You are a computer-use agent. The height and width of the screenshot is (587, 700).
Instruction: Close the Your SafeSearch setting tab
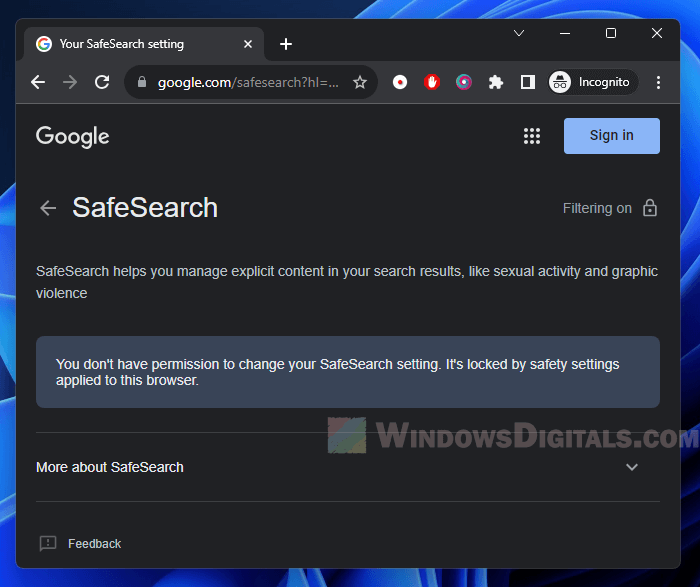click(248, 44)
